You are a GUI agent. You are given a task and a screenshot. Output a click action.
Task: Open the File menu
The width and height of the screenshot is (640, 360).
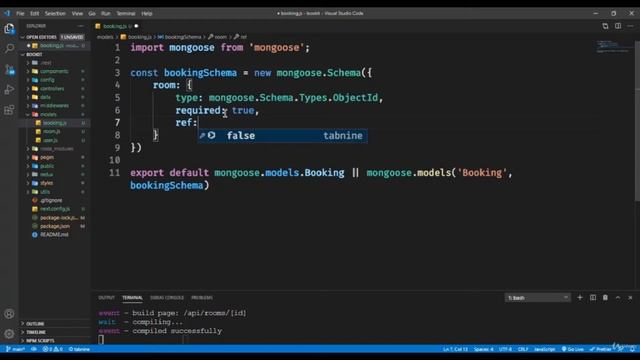(x=20, y=13)
